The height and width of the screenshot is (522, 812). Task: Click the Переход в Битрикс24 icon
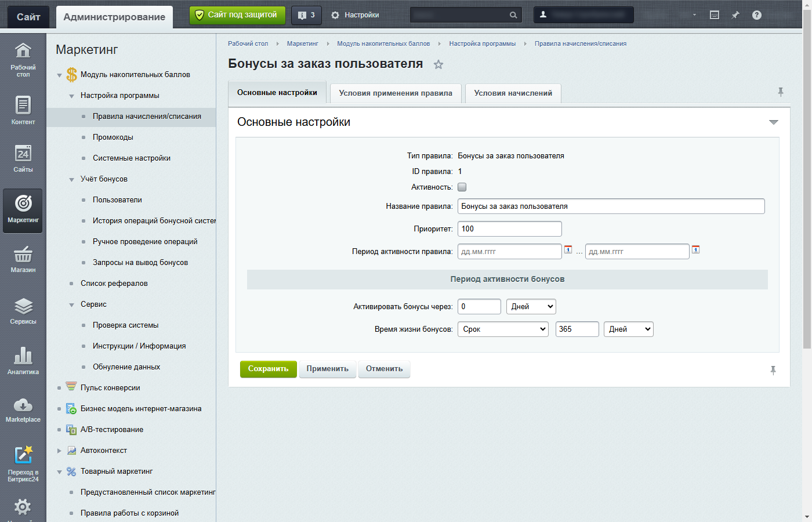coord(23,463)
